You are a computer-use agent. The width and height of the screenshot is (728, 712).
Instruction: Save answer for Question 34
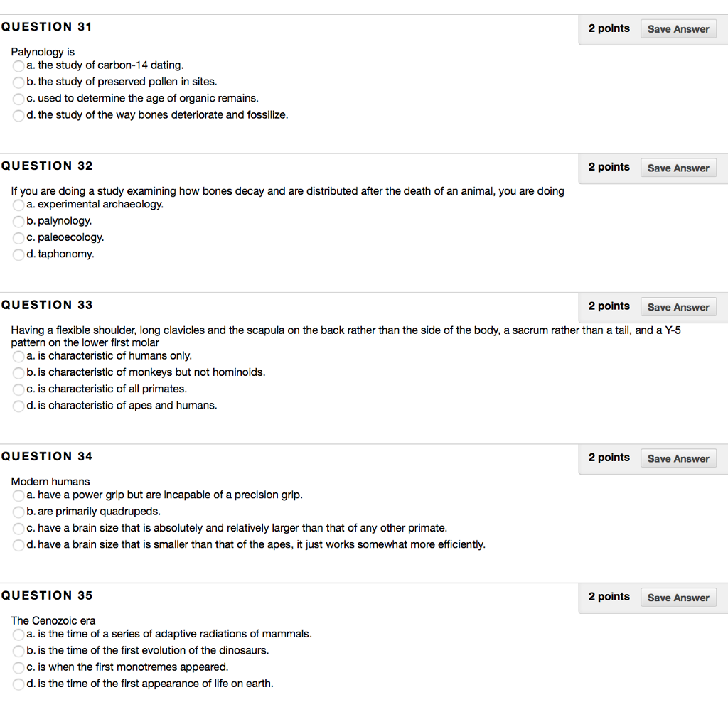click(678, 458)
